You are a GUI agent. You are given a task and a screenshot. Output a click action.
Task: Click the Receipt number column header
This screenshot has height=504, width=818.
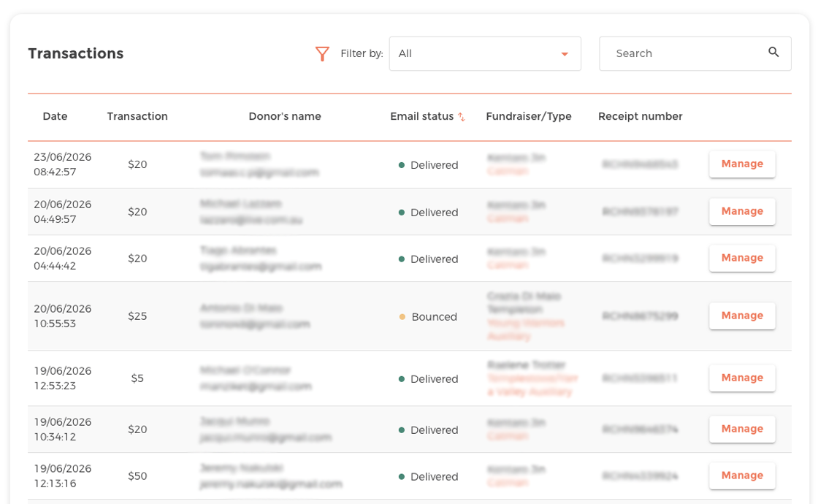click(x=640, y=116)
